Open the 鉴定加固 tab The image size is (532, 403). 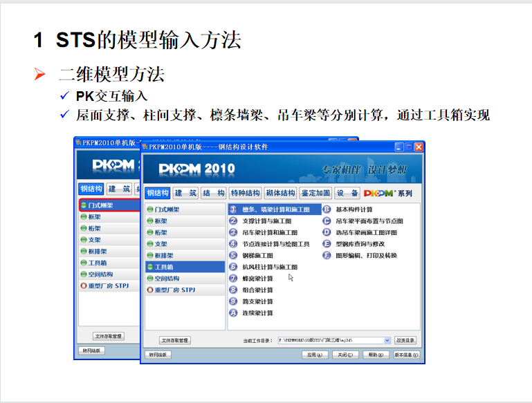[x=315, y=193]
